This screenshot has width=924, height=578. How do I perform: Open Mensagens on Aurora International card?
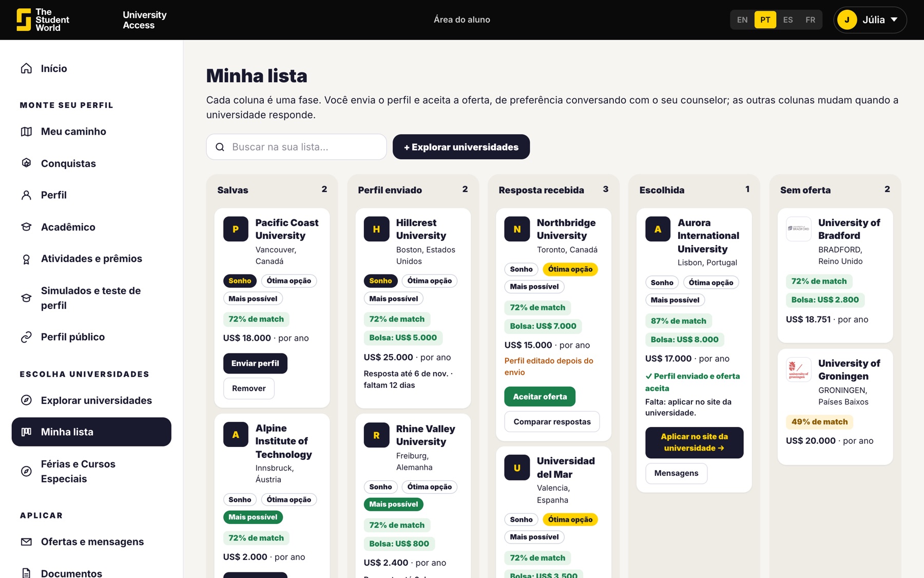676,473
